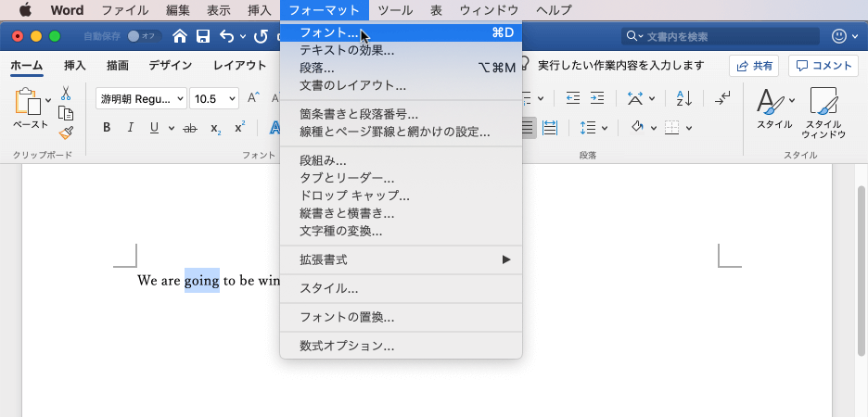Switch to the レイアウト ribbon tab

239,65
